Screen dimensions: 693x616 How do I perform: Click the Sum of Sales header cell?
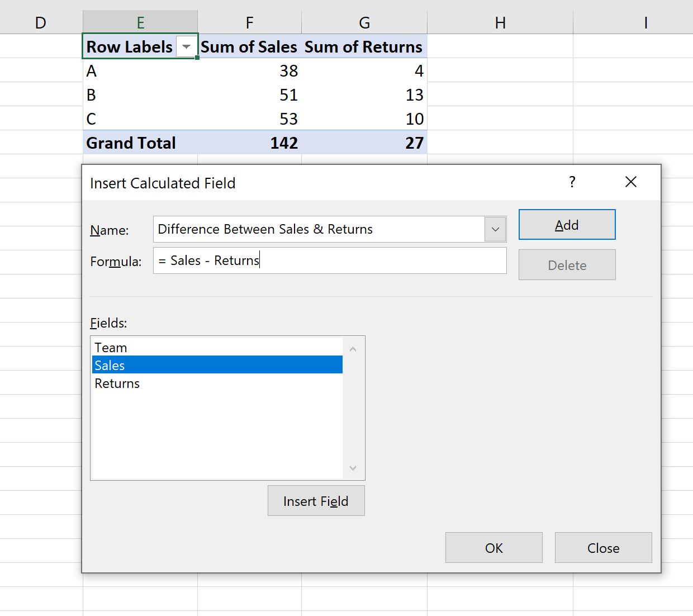(x=249, y=46)
